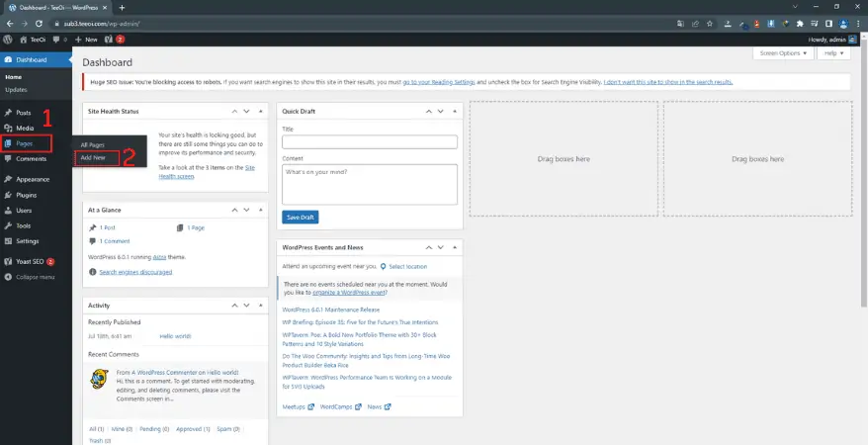Go to Updates submenu item
Image resolution: width=868 pixels, height=445 pixels.
click(16, 90)
